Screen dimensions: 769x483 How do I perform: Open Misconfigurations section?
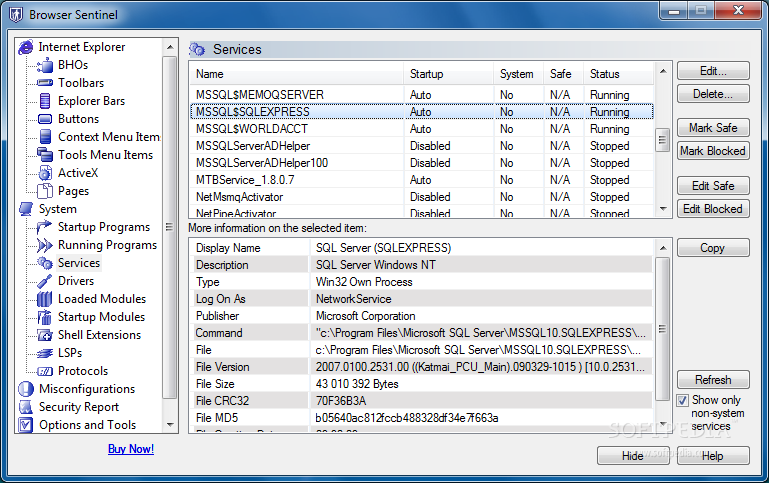pos(87,389)
